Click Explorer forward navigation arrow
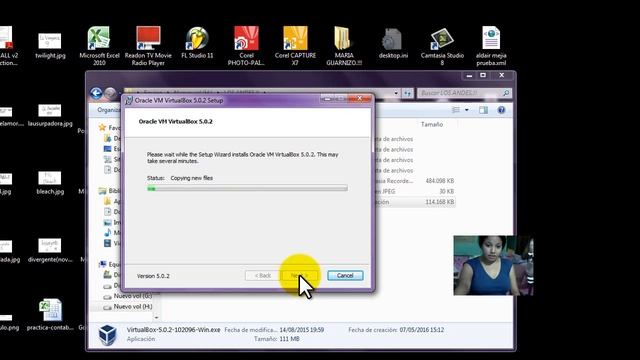 [x=110, y=93]
